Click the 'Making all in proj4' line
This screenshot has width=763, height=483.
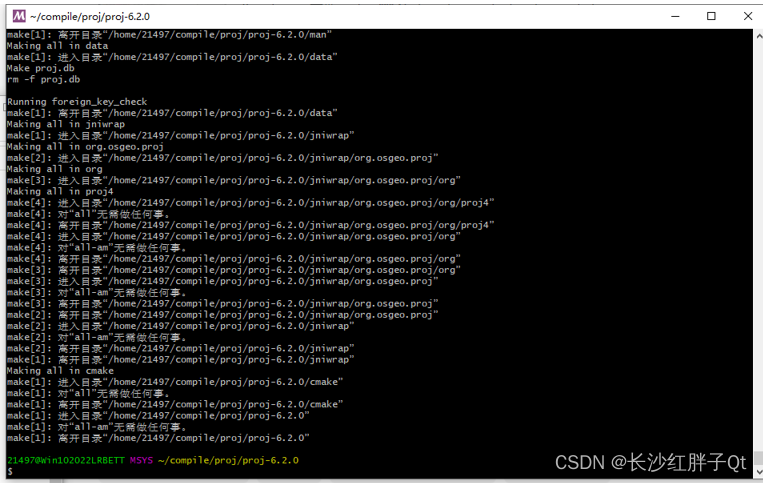(60, 191)
